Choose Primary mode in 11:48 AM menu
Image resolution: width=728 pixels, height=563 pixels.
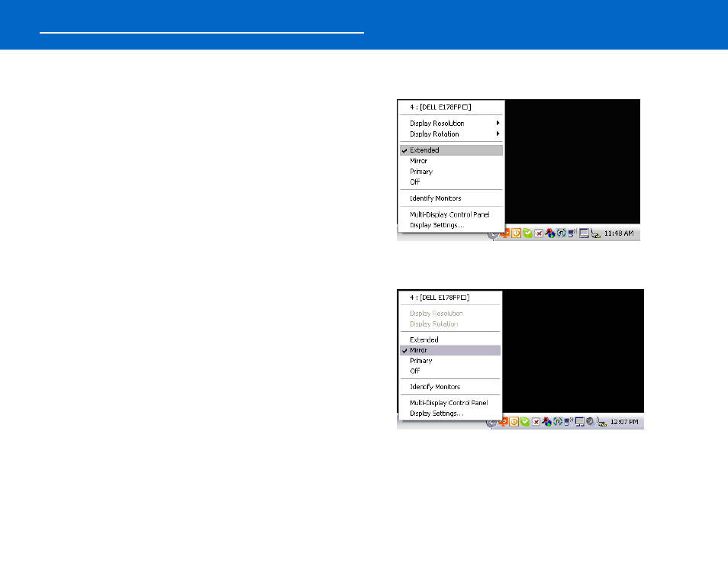451,172
